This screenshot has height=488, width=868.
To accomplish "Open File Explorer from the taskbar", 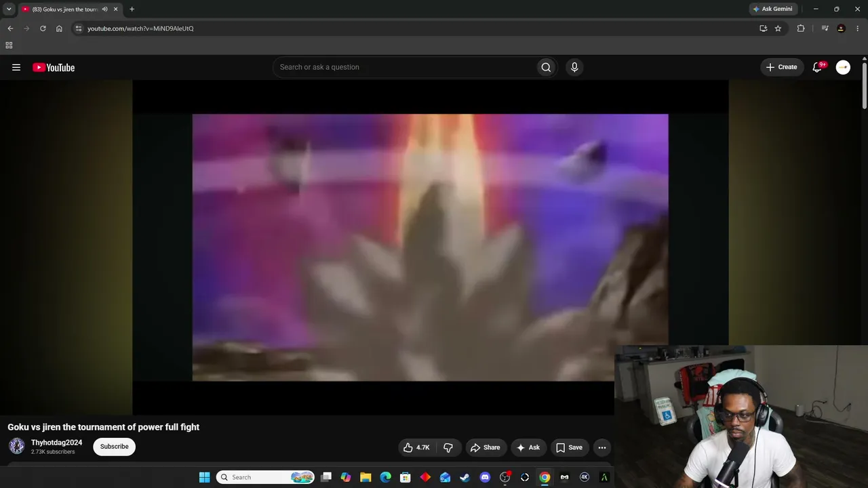I will (366, 477).
